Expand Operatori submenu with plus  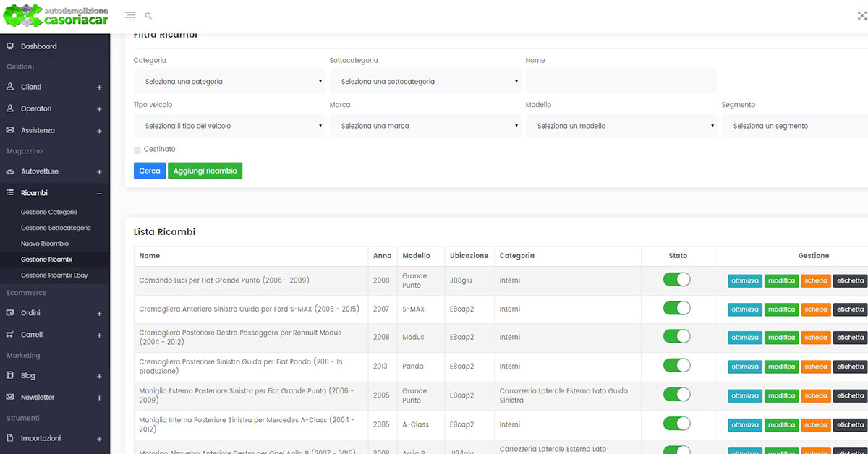(99, 109)
